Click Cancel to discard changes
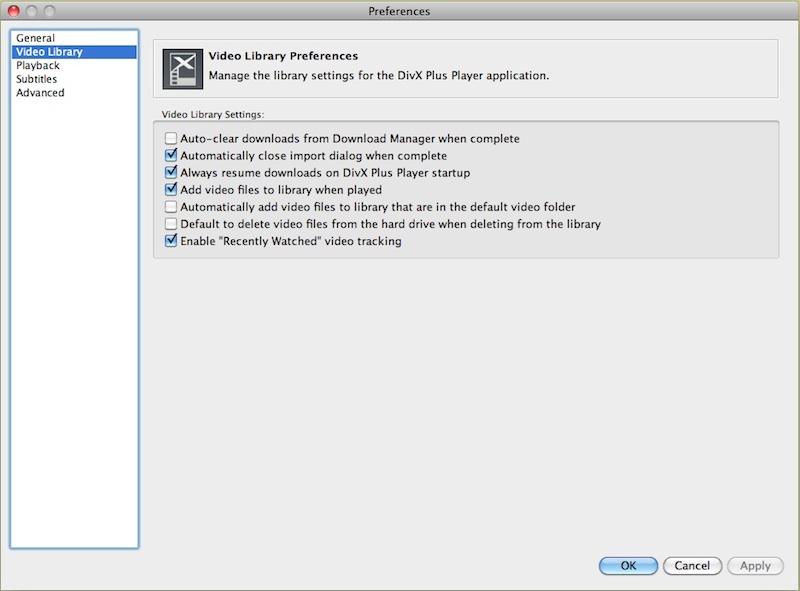Image resolution: width=800 pixels, height=591 pixels. coord(692,566)
